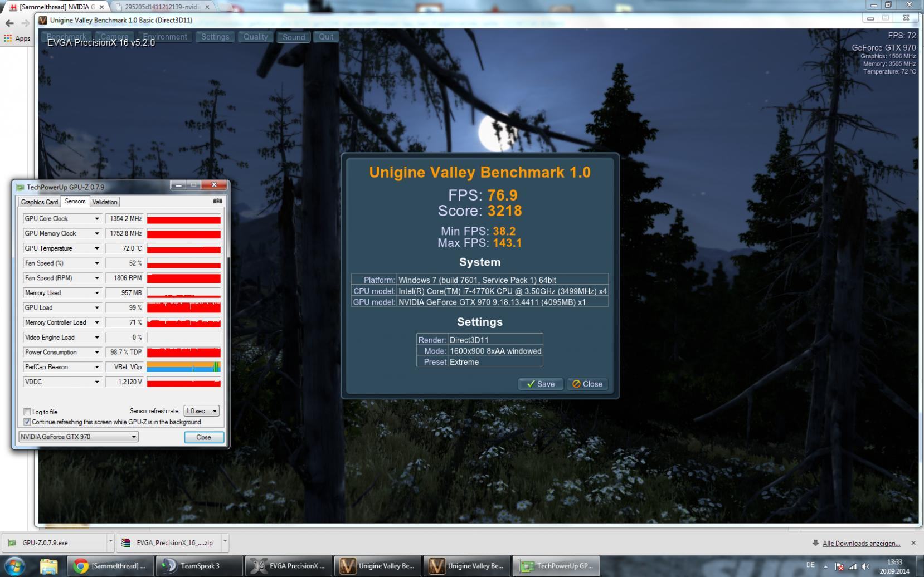Open GPU-Z.0.7.9.exe download options arrow
Image resolution: width=924 pixels, height=577 pixels.
(110, 541)
